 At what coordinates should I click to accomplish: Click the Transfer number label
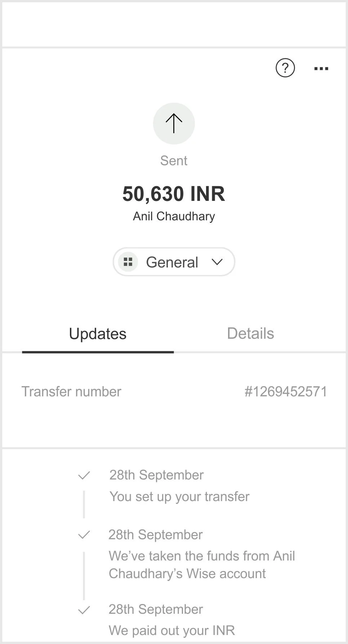coord(71,392)
